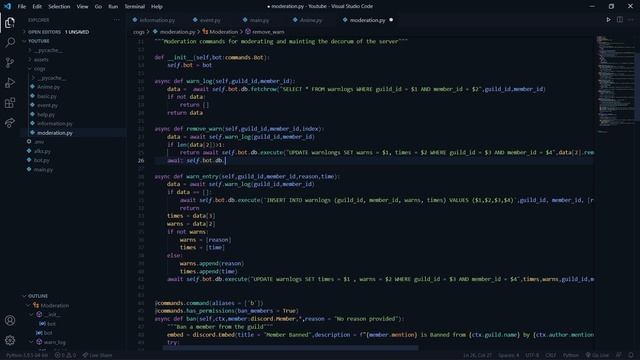640x360 pixels.
Task: Open the File menu
Action: point(22,7)
